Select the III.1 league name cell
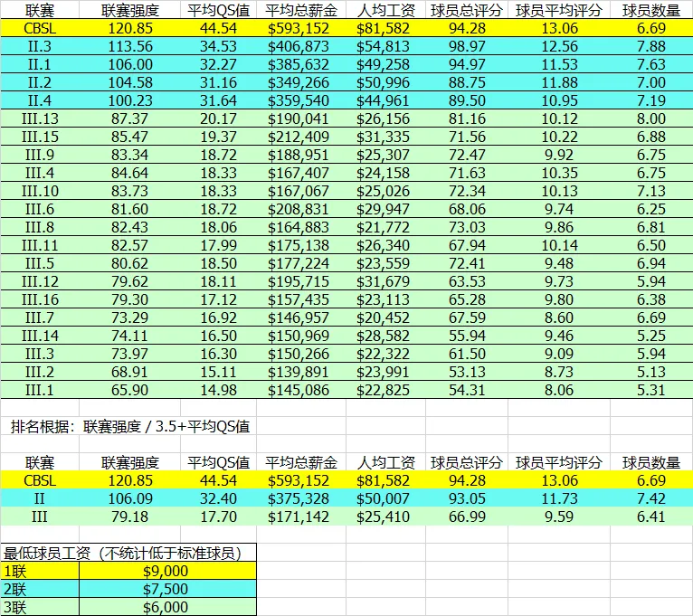 click(x=40, y=390)
